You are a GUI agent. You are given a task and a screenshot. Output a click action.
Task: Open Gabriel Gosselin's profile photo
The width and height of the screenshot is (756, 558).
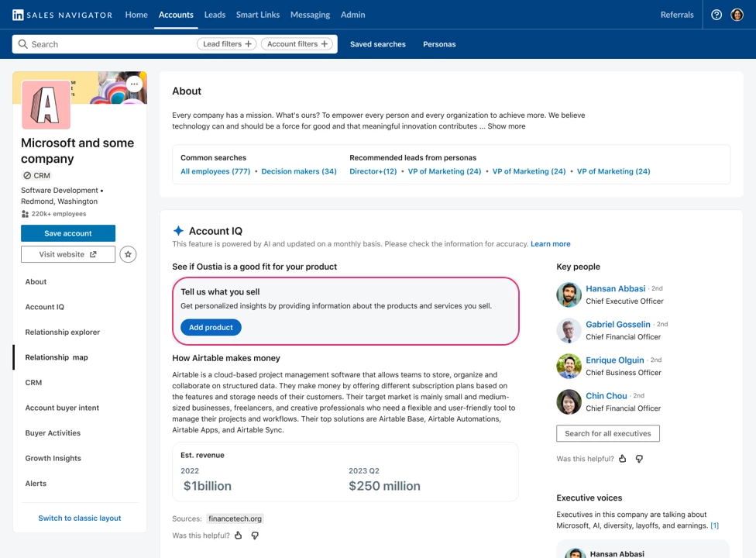(x=569, y=330)
